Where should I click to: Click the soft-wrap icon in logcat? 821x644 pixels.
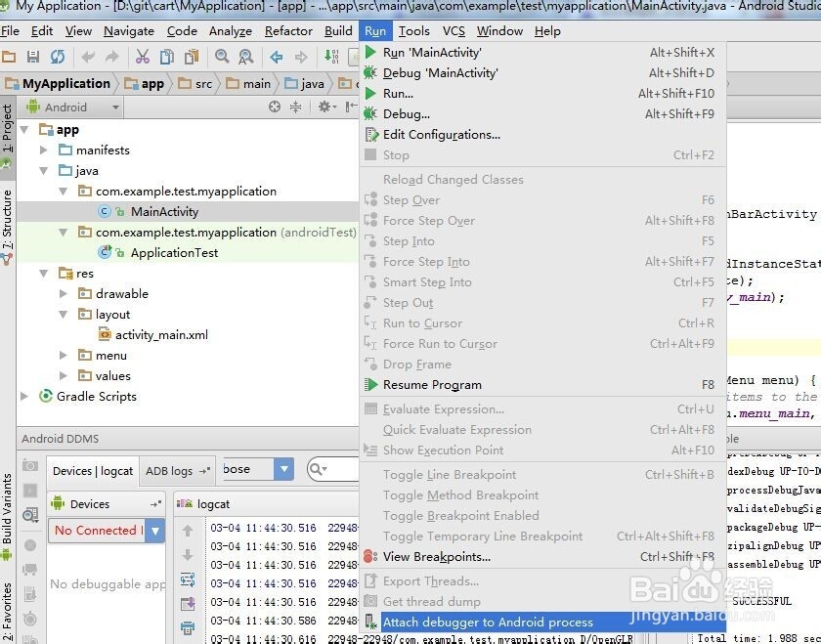(x=188, y=580)
